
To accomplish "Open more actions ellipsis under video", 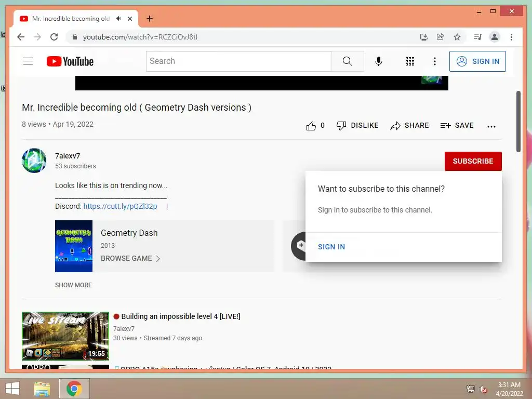I will click(x=491, y=127).
